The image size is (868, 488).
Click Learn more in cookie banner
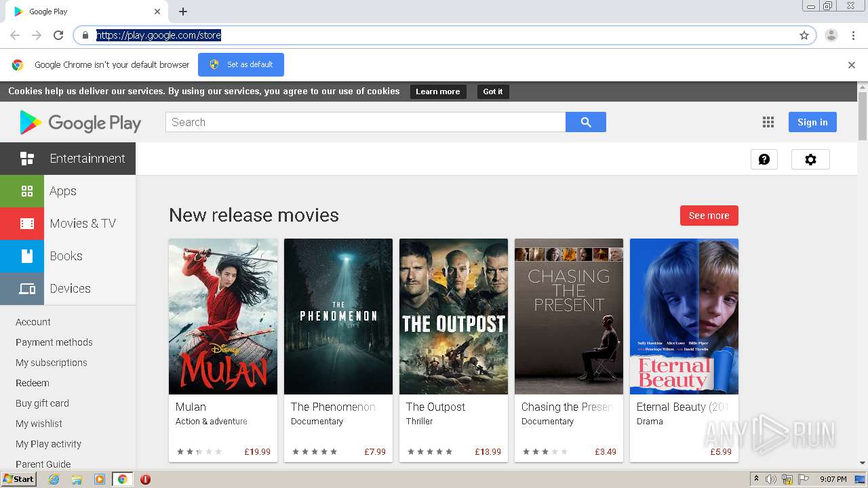coord(437,91)
